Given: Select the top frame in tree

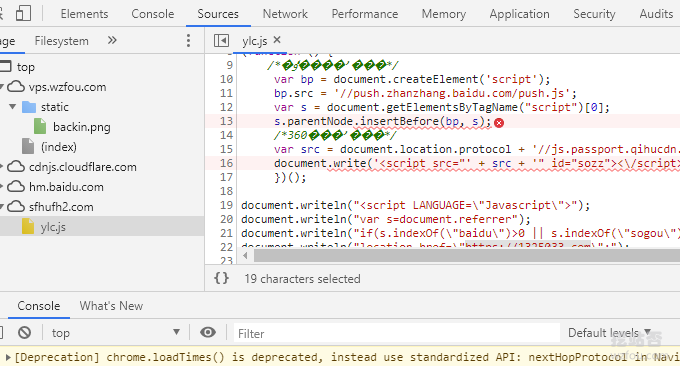Looking at the screenshot, I should 26,67.
